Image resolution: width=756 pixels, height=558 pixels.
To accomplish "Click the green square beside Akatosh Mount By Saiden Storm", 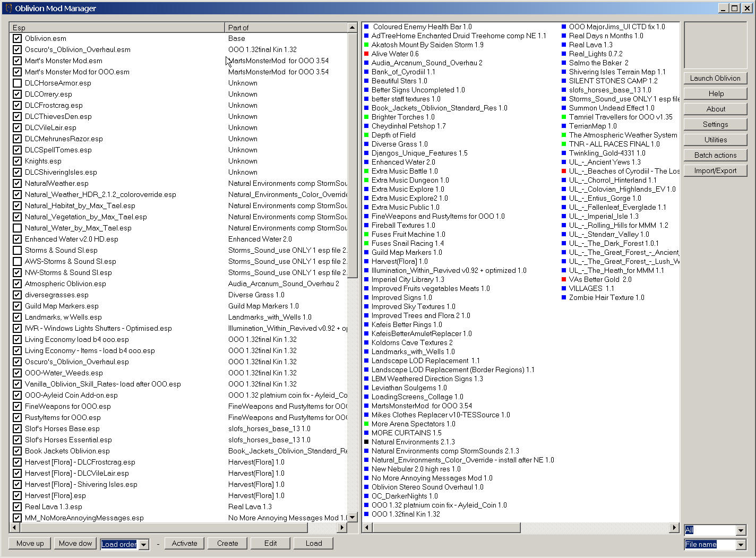I will (366, 45).
